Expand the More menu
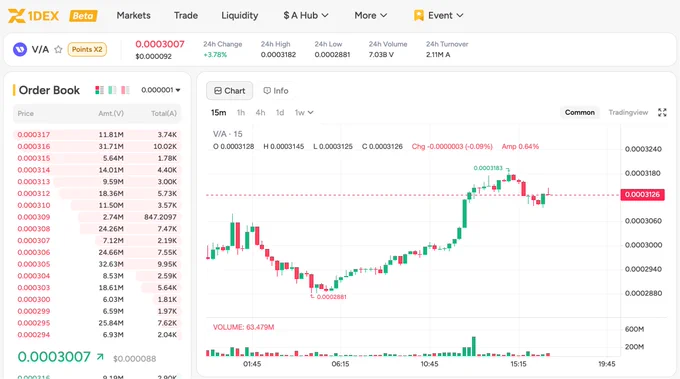Screen dimensions: 680x379 370,16
